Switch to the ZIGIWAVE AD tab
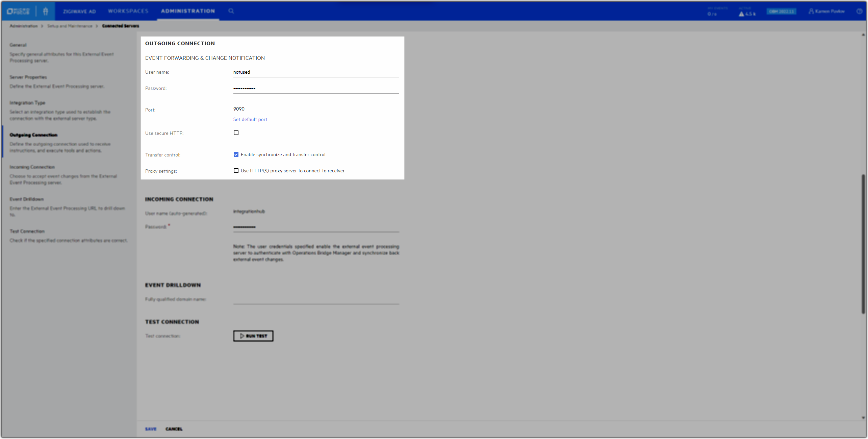Screen dimensions: 868x439 [79, 11]
